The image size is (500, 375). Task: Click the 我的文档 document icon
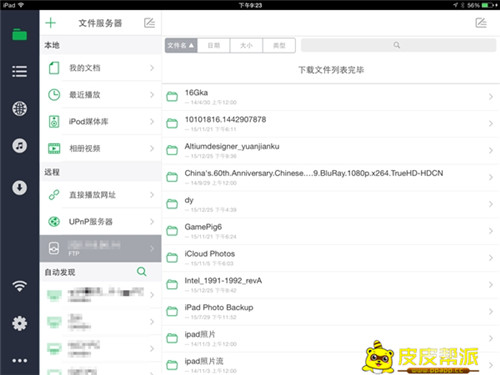point(54,68)
